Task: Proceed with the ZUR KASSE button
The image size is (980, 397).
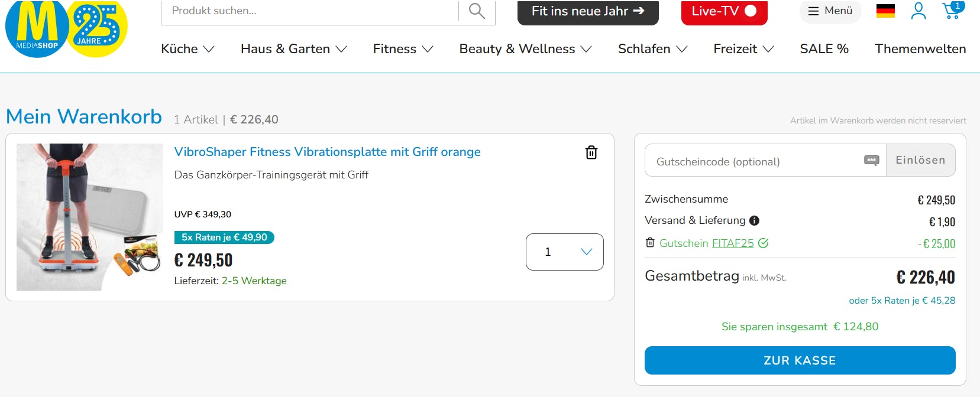Action: [x=800, y=360]
